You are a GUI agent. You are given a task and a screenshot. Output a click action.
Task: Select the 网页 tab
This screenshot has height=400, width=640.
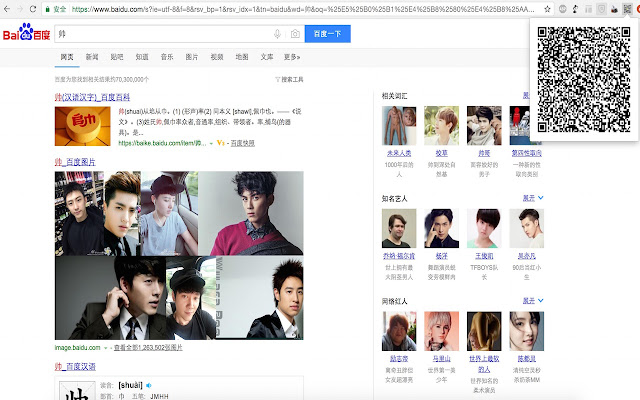pyautogui.click(x=67, y=57)
